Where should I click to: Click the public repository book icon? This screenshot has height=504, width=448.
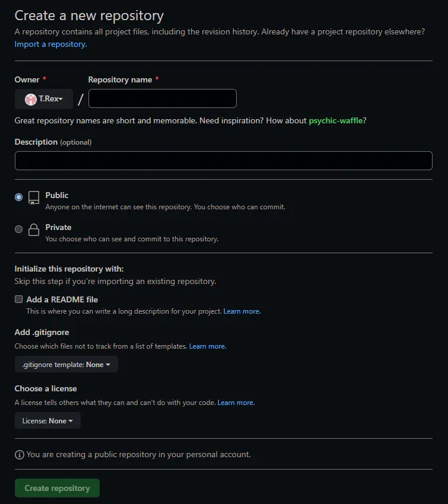click(34, 197)
